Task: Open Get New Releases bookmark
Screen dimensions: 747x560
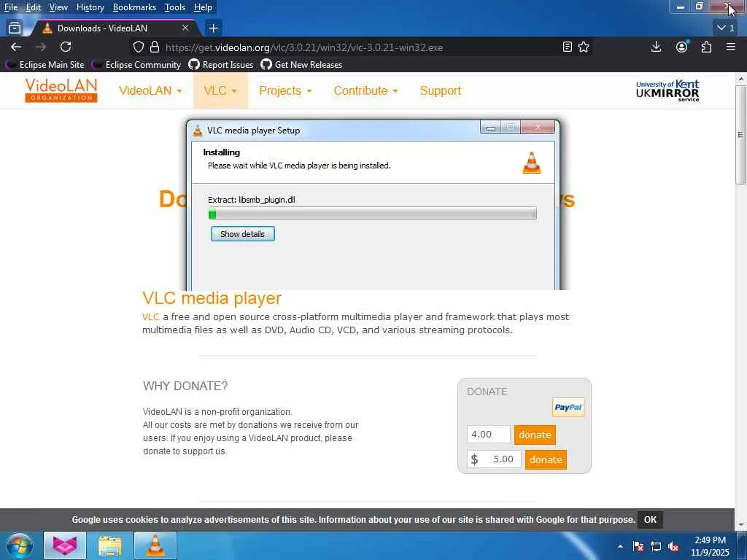Action: click(301, 65)
